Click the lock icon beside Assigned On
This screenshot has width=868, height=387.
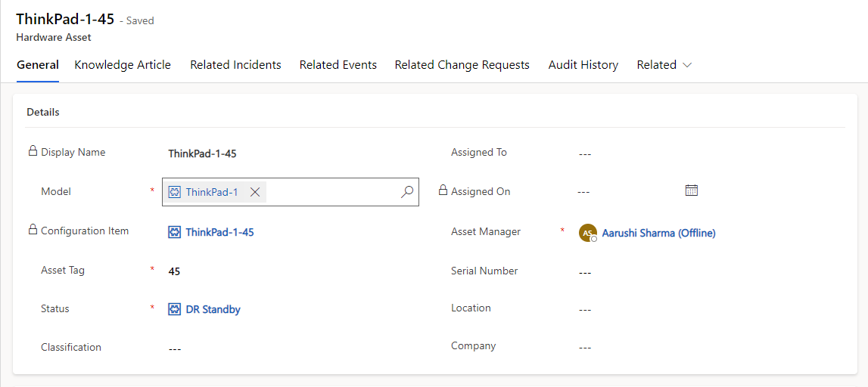pos(443,191)
